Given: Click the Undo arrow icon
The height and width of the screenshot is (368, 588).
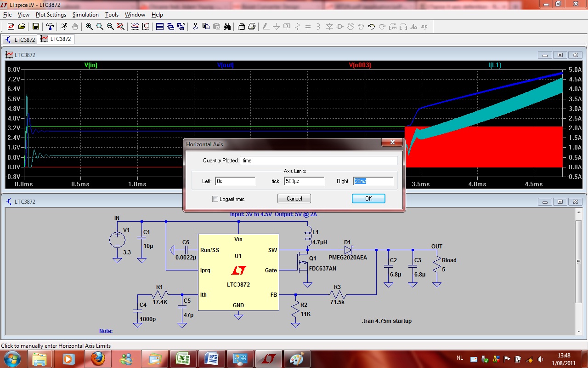Looking at the screenshot, I should click(x=372, y=27).
